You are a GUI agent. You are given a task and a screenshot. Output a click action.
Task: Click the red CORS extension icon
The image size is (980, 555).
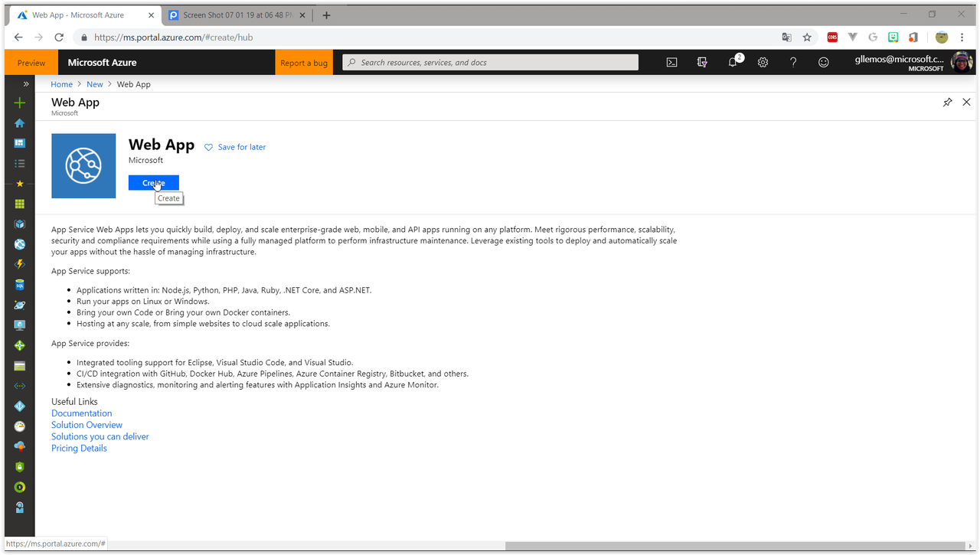[x=832, y=37]
